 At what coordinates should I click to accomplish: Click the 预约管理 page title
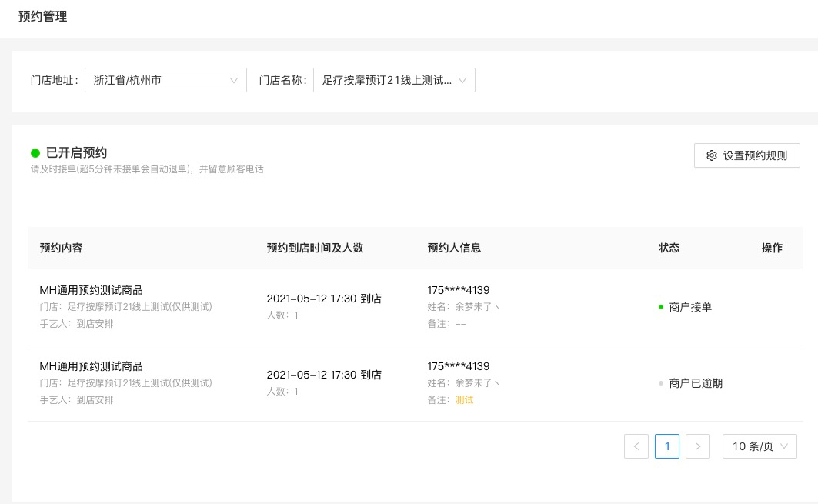tap(42, 16)
